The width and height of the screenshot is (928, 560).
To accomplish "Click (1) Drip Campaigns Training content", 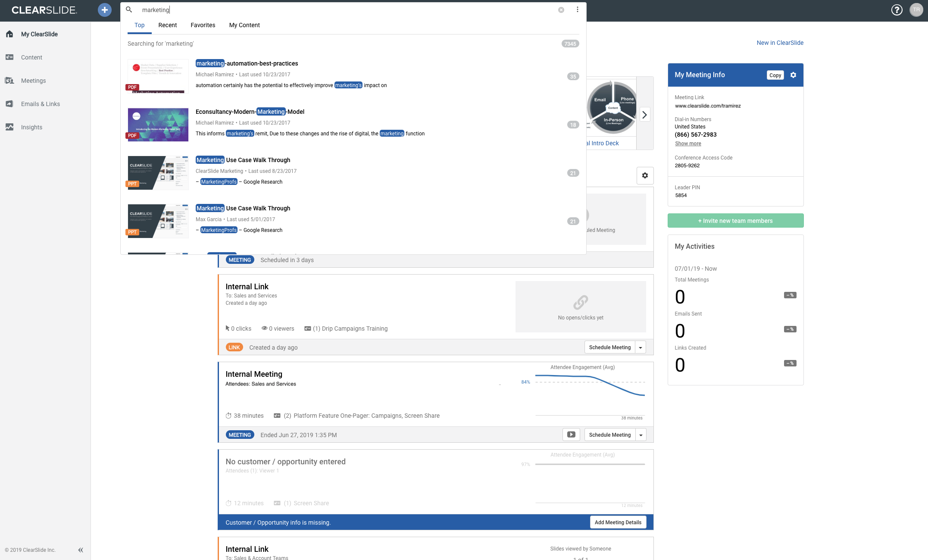I will [350, 328].
